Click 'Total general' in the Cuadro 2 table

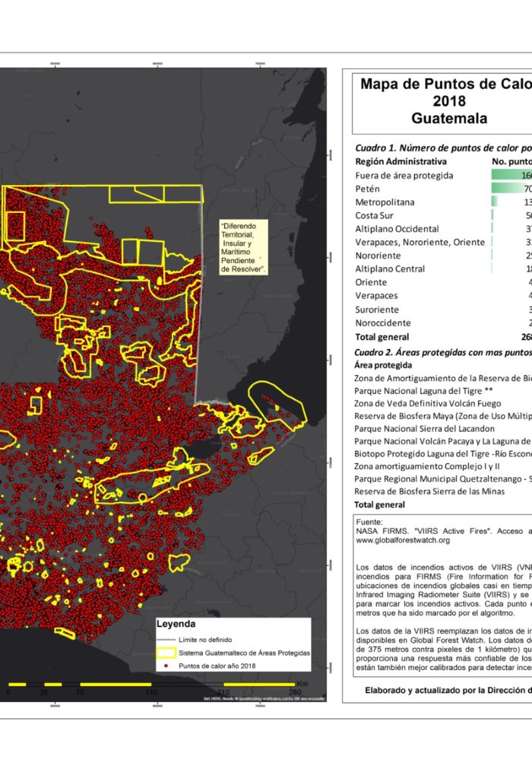379,505
